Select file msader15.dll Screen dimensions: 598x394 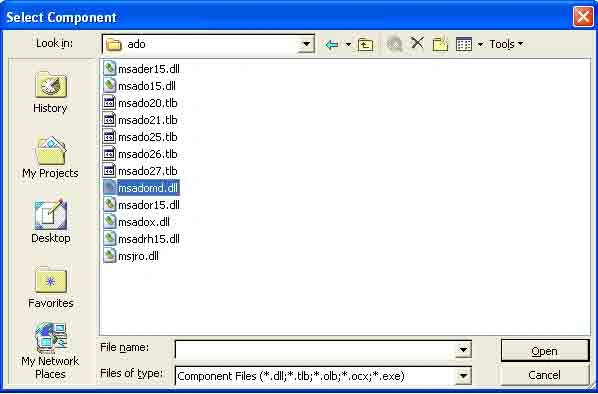pyautogui.click(x=141, y=69)
